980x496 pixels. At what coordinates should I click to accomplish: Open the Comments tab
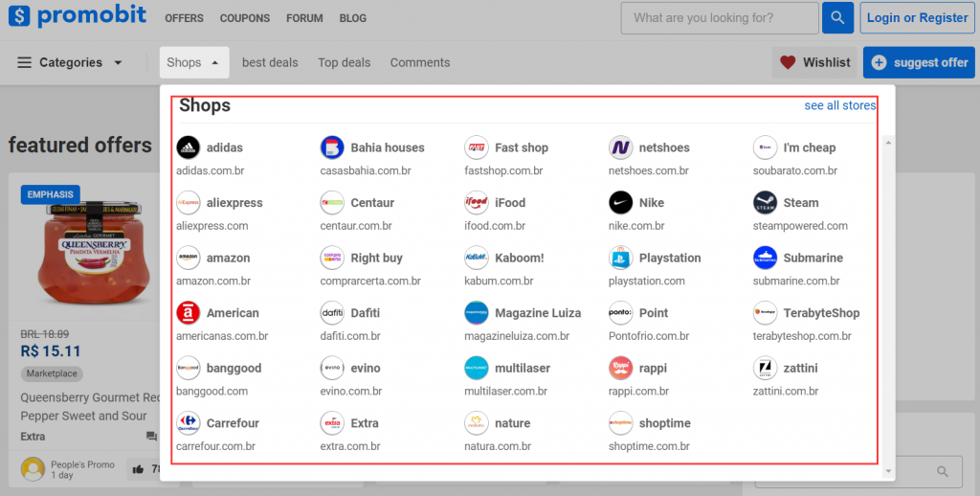click(x=420, y=62)
